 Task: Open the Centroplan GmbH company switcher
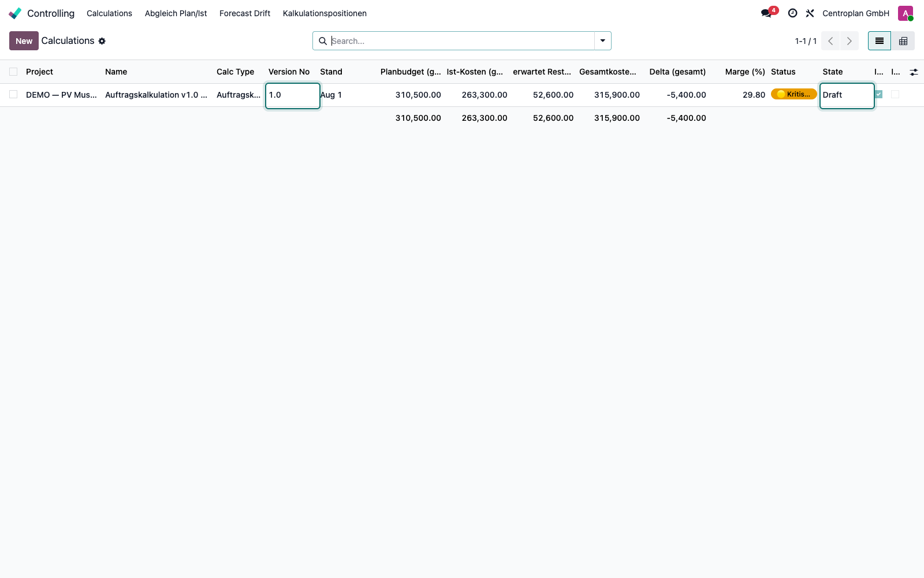(856, 13)
